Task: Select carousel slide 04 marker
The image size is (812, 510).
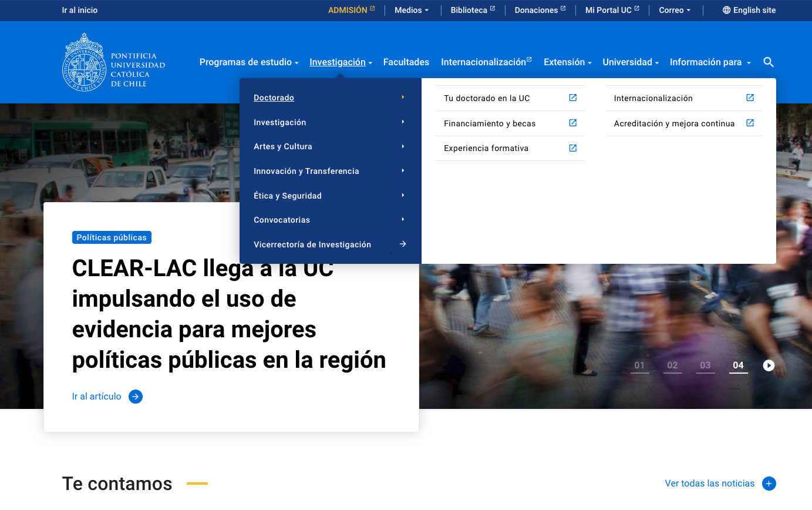Action: click(739, 365)
